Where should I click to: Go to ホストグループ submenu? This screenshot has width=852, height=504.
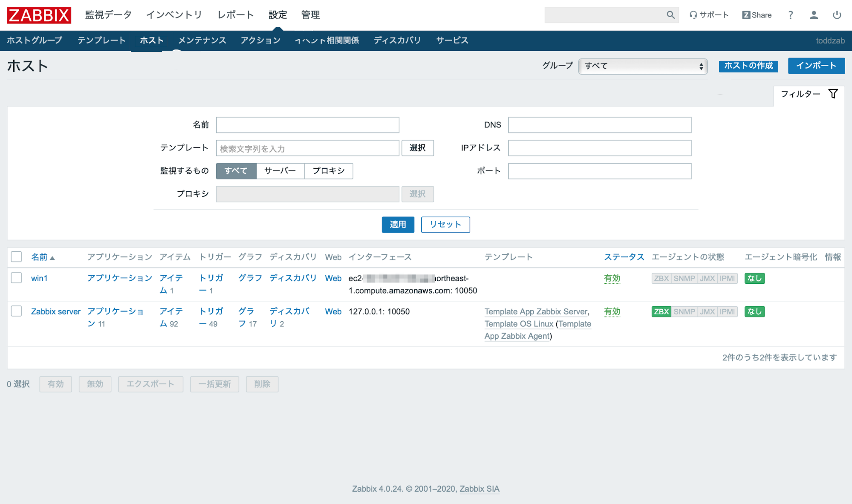pyautogui.click(x=35, y=40)
